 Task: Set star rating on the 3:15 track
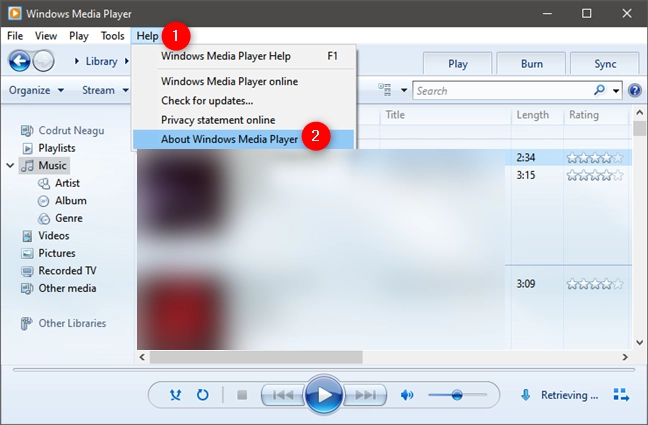click(x=595, y=176)
